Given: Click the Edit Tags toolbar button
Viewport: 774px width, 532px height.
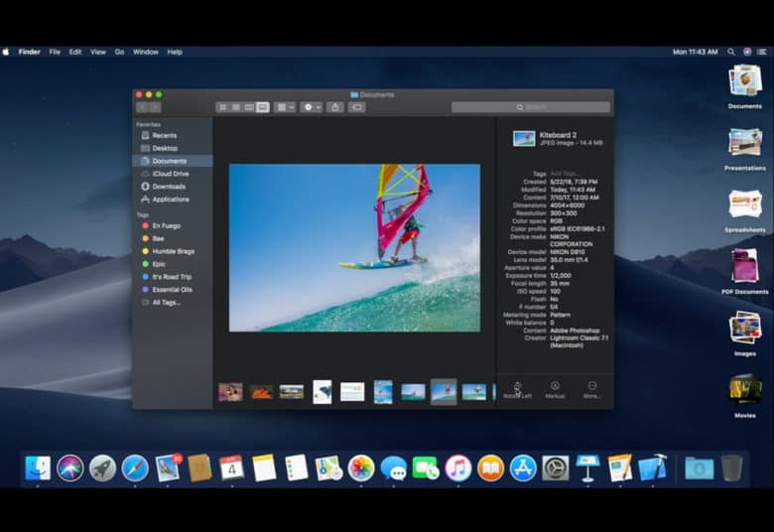Looking at the screenshot, I should pos(357,107).
